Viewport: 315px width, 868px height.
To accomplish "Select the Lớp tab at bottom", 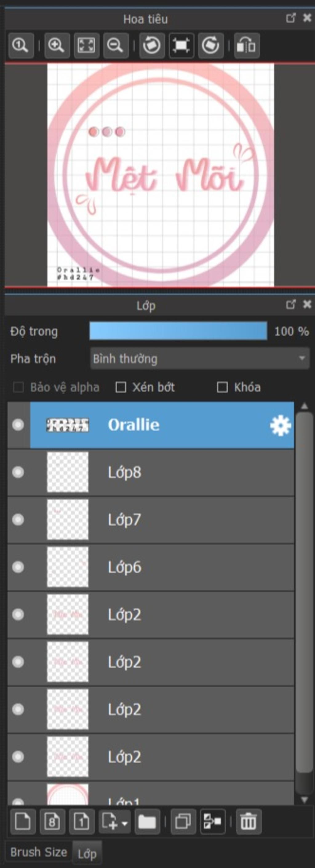I will pyautogui.click(x=87, y=853).
